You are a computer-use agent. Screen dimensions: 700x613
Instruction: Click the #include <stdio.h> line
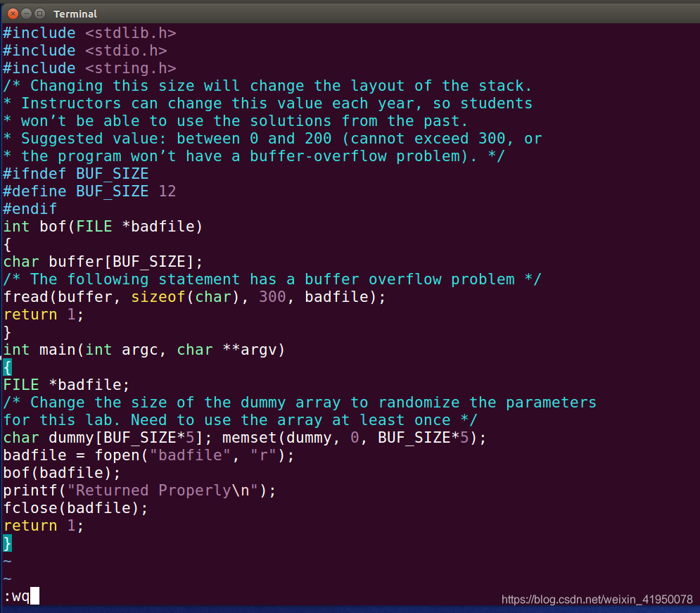click(x=84, y=50)
